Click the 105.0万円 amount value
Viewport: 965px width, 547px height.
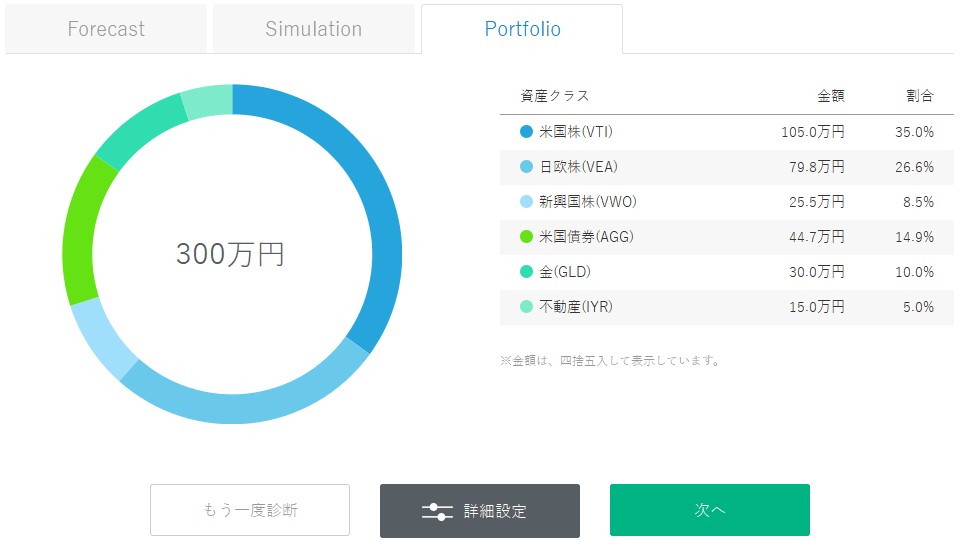click(812, 132)
